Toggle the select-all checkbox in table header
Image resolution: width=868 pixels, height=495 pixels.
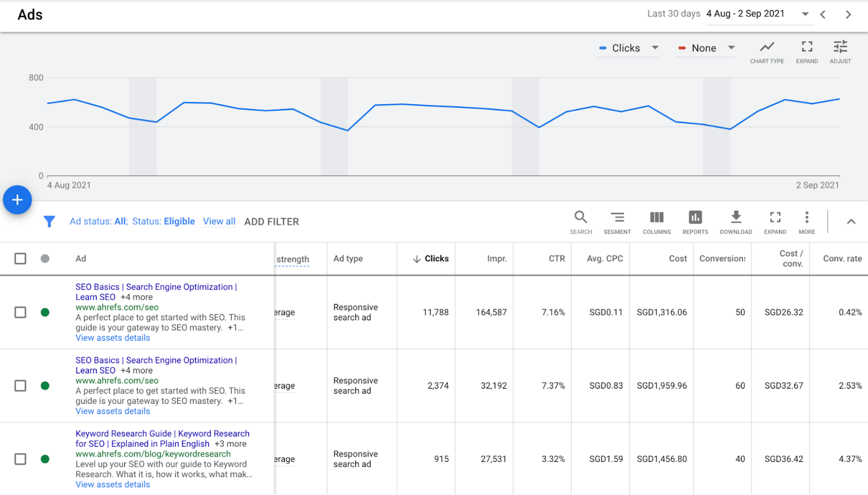pyautogui.click(x=21, y=258)
